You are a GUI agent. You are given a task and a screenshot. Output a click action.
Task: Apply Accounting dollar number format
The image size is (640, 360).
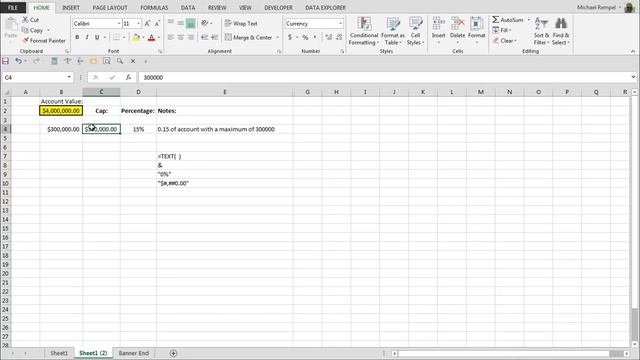[290, 37]
